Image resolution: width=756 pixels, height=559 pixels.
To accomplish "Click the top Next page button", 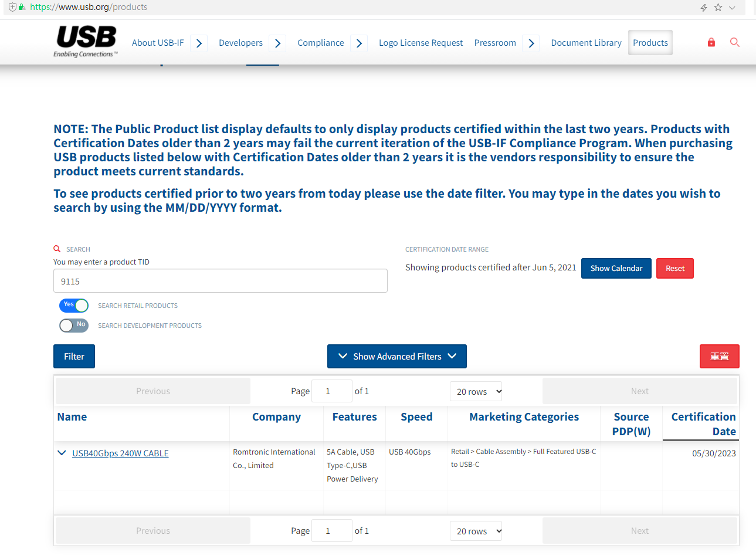I will pyautogui.click(x=640, y=391).
